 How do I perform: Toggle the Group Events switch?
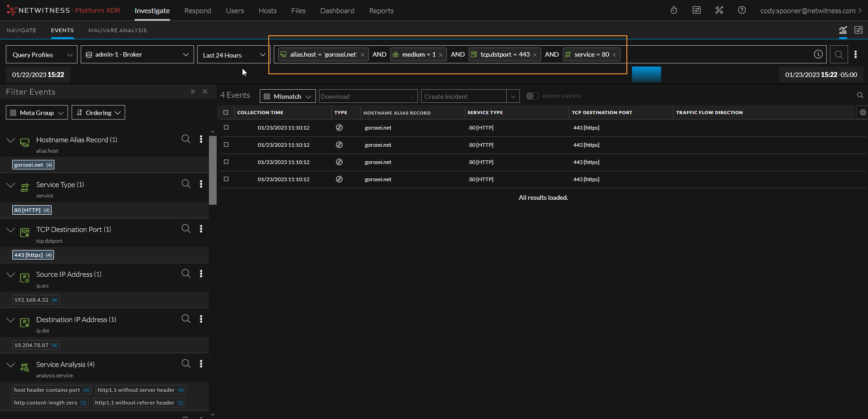point(532,96)
